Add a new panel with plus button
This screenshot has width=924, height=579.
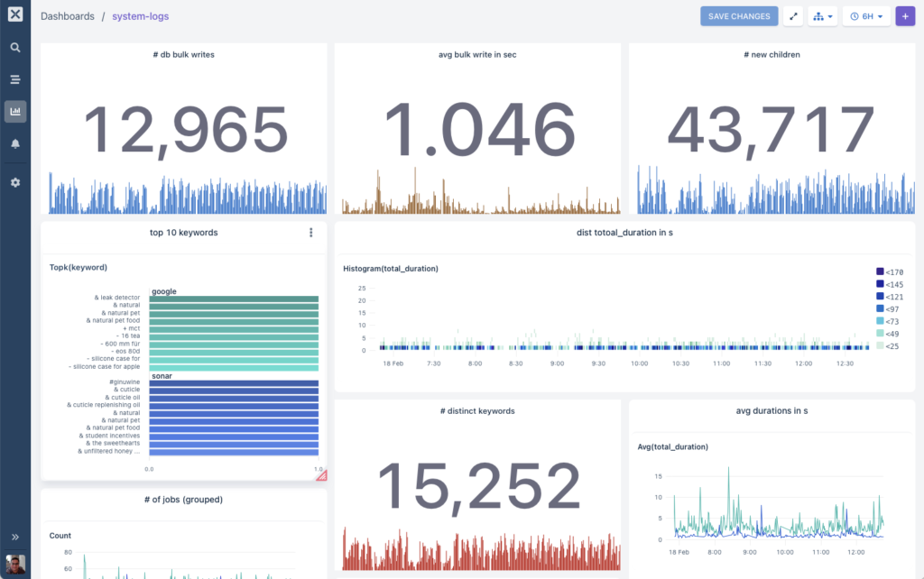tap(904, 16)
